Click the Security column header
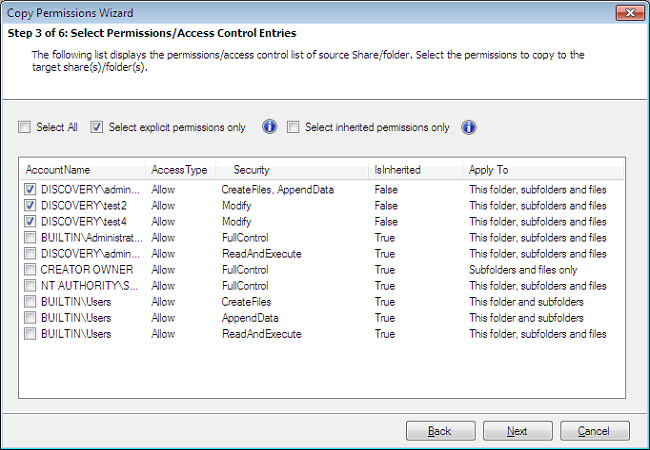Image resolution: width=650 pixels, height=450 pixels. [x=292, y=170]
